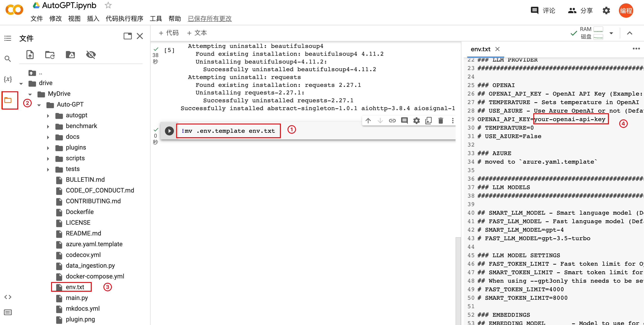Viewport: 644px width, 325px height.
Task: Click the mount Google Drive icon
Action: pos(70,54)
